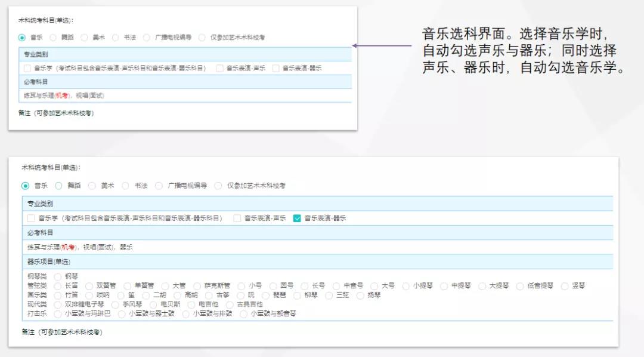The image size is (644, 357).
Task: Choose 高胡 instrument radio button
Action: 178,296
